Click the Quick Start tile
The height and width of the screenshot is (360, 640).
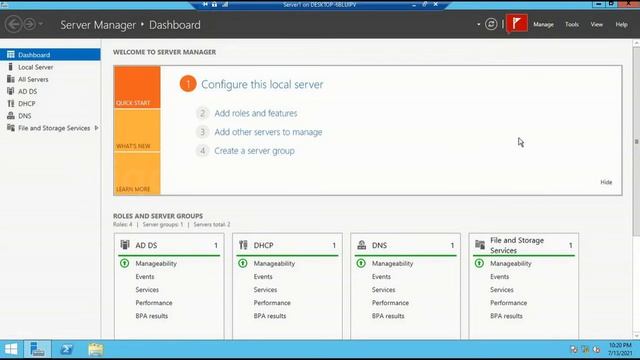pyautogui.click(x=137, y=87)
